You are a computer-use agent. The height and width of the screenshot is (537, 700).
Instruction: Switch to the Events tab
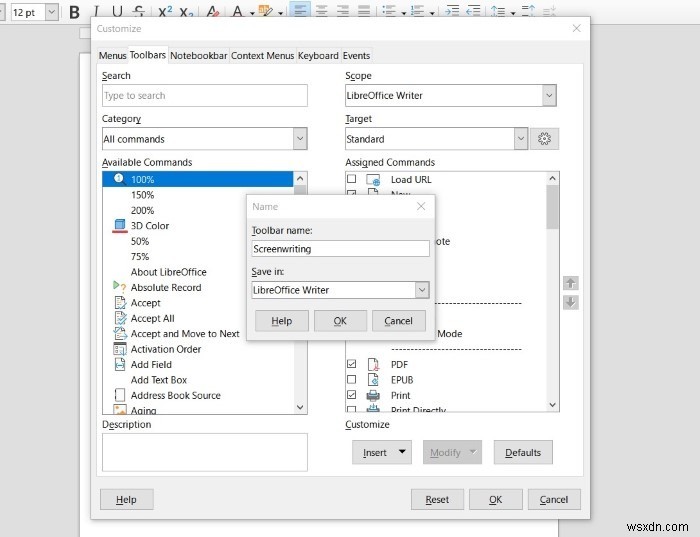coord(356,56)
